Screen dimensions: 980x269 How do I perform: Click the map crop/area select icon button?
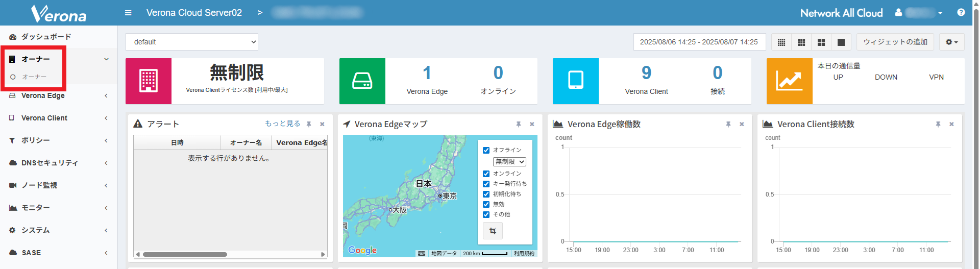(493, 231)
